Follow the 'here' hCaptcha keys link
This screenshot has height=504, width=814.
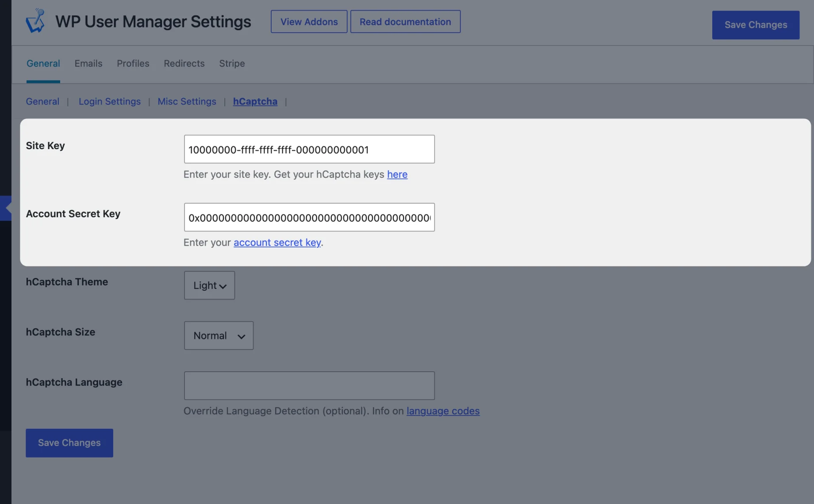point(397,174)
